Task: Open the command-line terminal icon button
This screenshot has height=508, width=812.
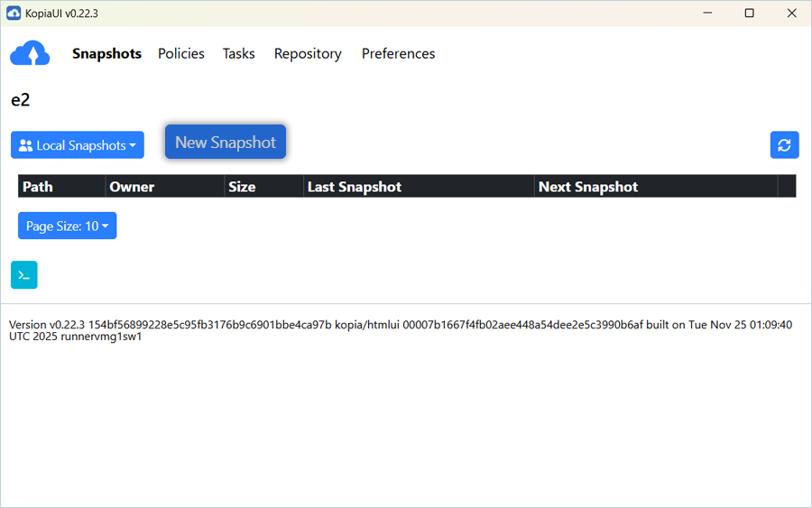Action: pyautogui.click(x=24, y=275)
